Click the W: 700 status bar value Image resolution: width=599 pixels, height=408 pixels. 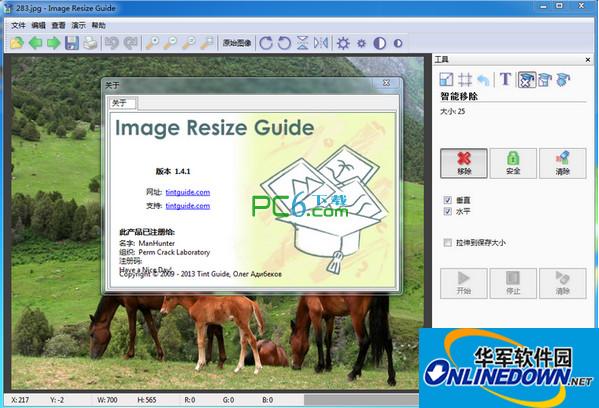point(107,400)
